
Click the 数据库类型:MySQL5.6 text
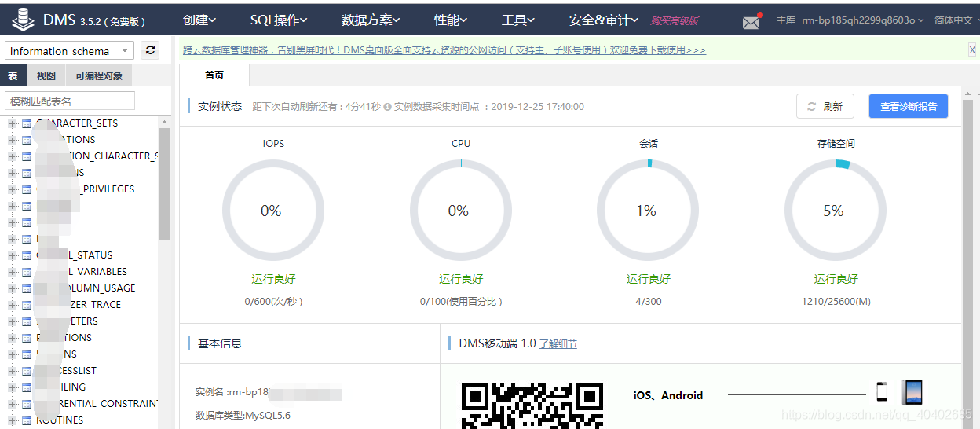point(243,415)
